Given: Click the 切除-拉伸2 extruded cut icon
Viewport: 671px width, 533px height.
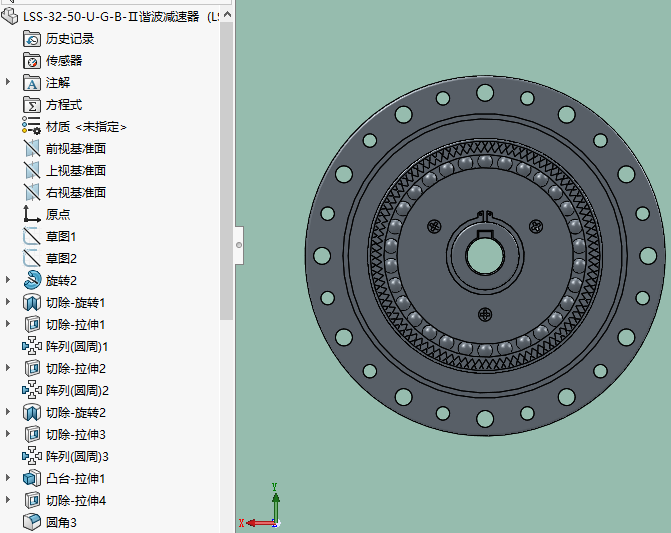Looking at the screenshot, I should pos(32,368).
